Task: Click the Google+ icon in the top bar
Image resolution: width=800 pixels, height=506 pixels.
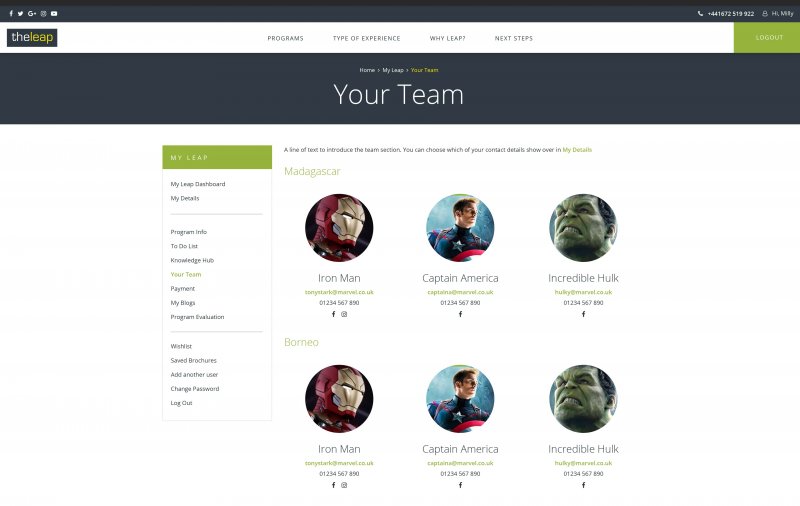Action: (x=32, y=14)
